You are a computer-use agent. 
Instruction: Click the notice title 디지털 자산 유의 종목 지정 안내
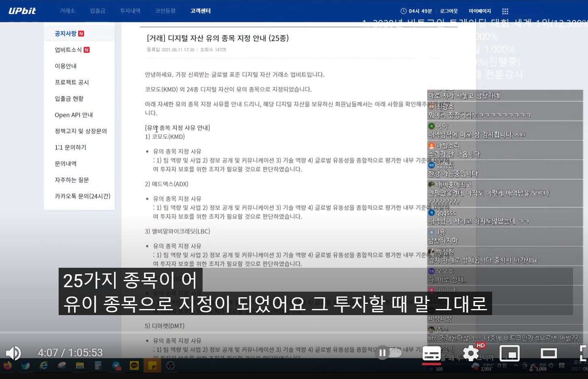218,38
